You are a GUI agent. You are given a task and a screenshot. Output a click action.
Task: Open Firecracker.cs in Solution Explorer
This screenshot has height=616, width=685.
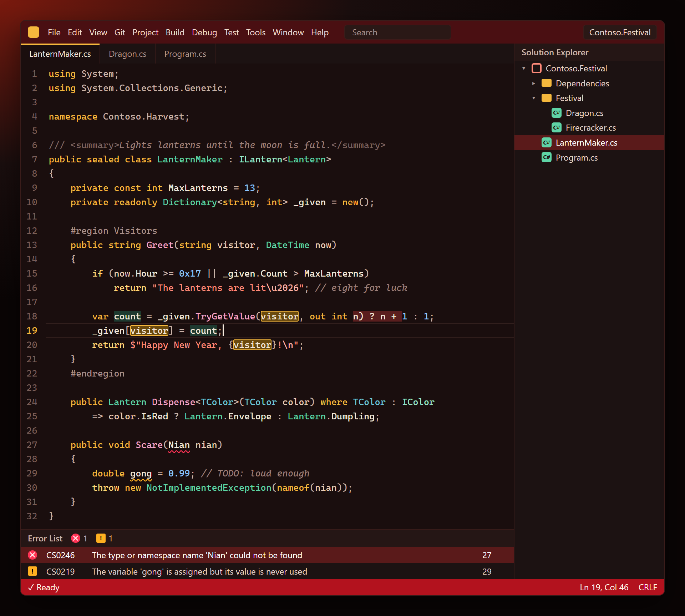point(589,127)
